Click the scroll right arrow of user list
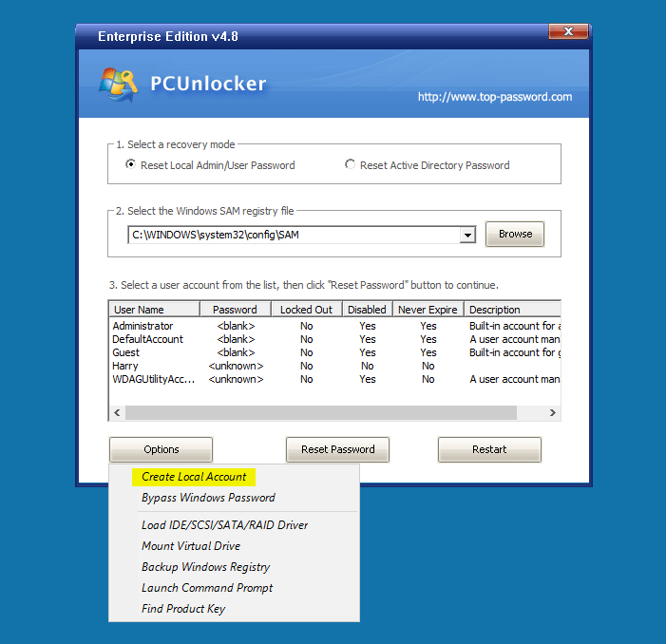Image resolution: width=666 pixels, height=644 pixels. click(552, 412)
